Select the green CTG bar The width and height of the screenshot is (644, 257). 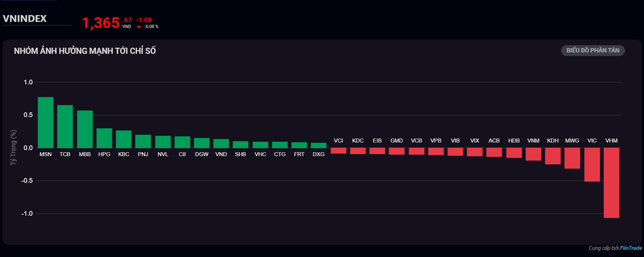[x=280, y=145]
